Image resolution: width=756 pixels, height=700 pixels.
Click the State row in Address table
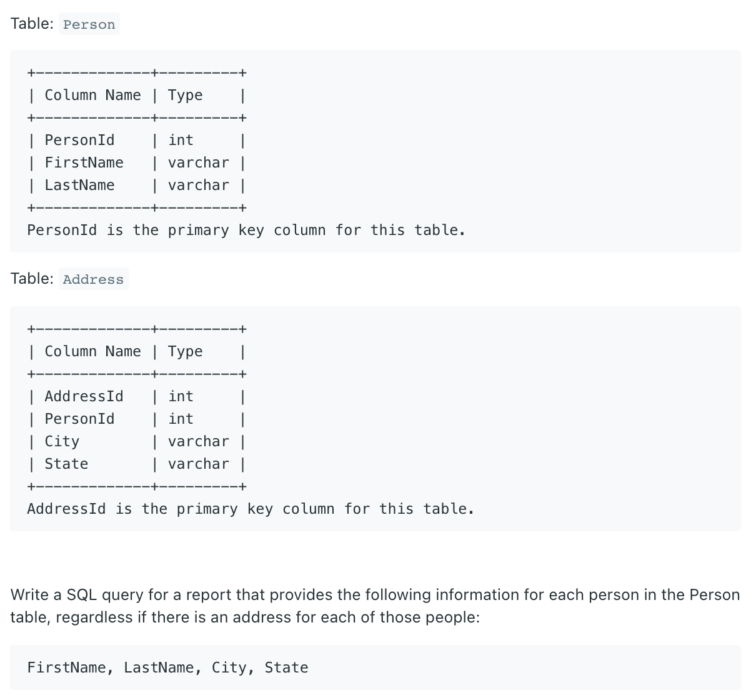pyautogui.click(x=66, y=464)
